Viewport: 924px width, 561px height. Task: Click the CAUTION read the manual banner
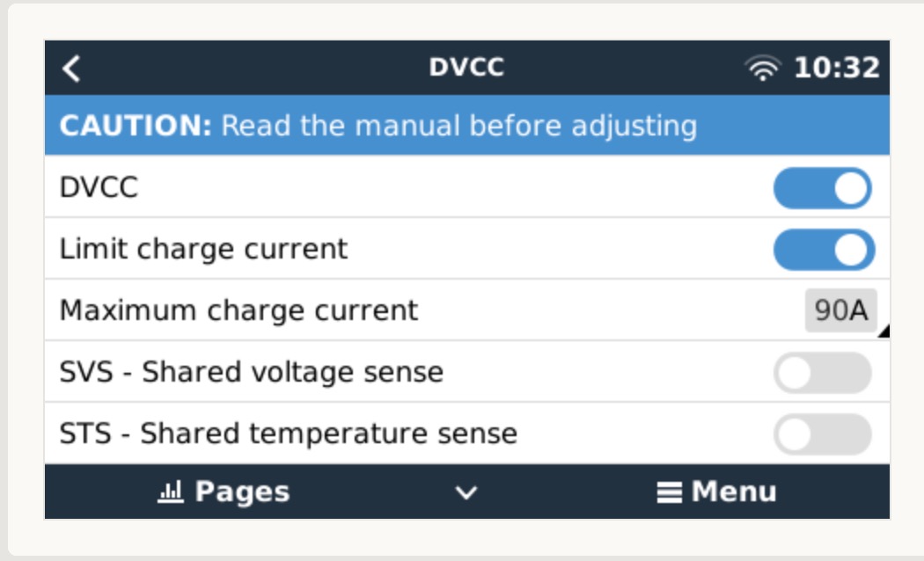378,127
